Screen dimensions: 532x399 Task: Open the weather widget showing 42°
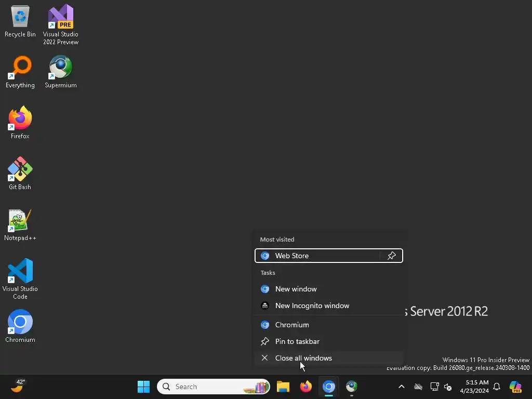tap(18, 386)
